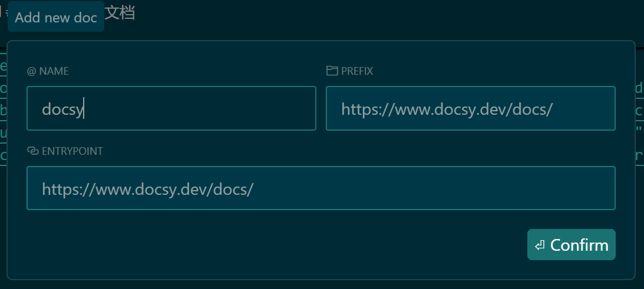Click the @ NAME field label

point(48,71)
